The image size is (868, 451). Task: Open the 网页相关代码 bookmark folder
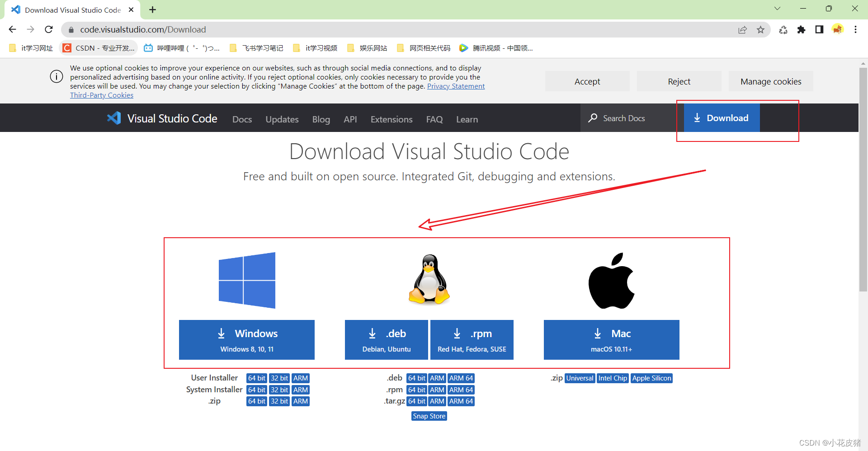pyautogui.click(x=424, y=48)
